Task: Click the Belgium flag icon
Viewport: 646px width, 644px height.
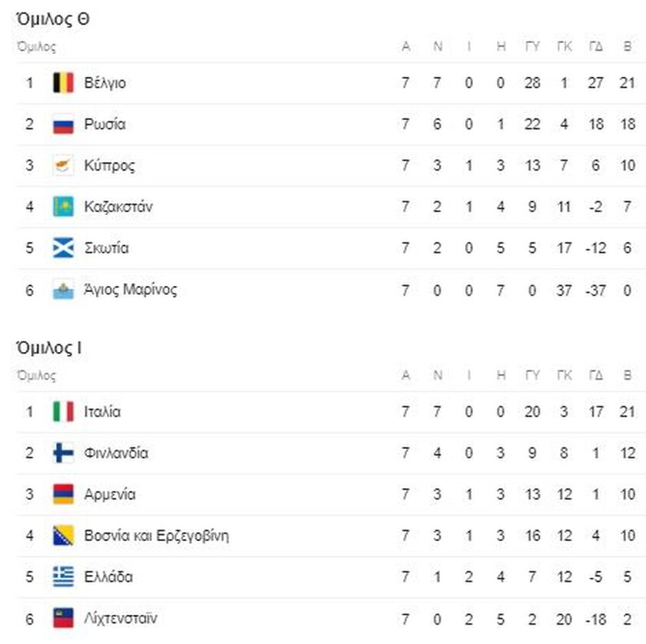Action: 63,83
